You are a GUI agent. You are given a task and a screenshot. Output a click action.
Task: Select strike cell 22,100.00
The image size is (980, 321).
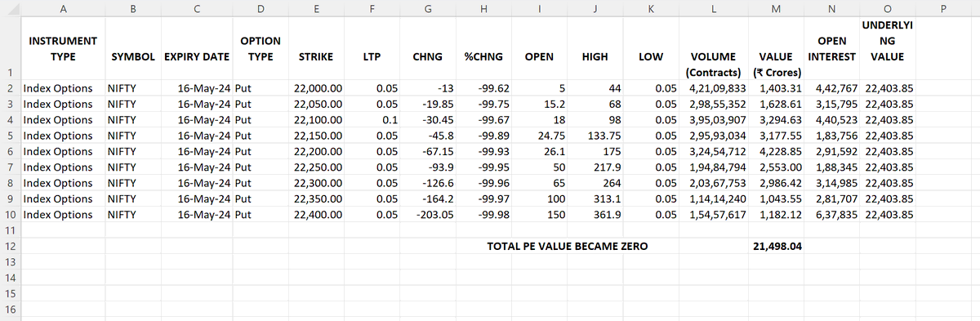pyautogui.click(x=316, y=119)
